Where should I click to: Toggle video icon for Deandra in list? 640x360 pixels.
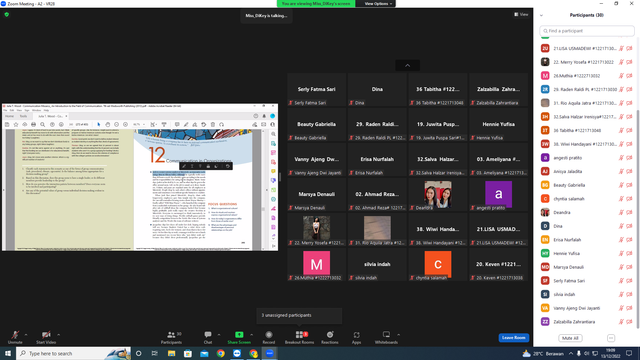click(x=629, y=213)
